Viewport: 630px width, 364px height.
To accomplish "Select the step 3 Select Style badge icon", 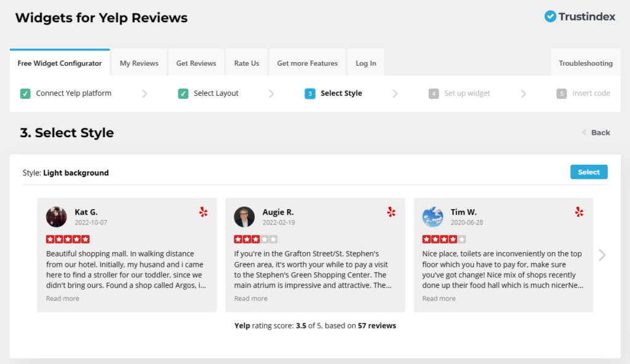I will pyautogui.click(x=309, y=93).
